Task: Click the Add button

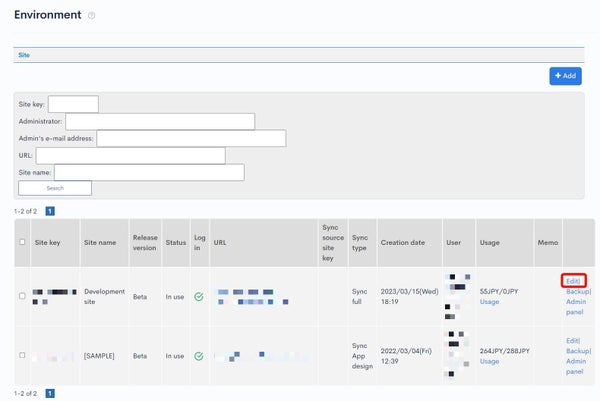Action: pos(566,76)
